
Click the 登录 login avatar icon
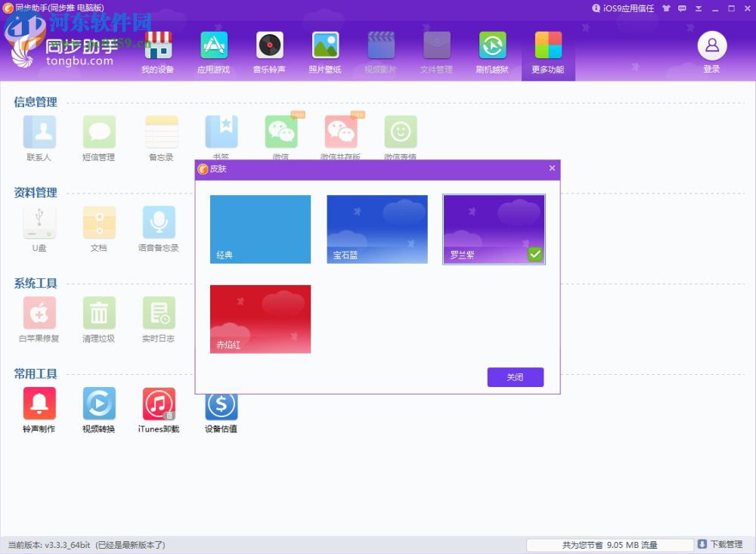[711, 46]
